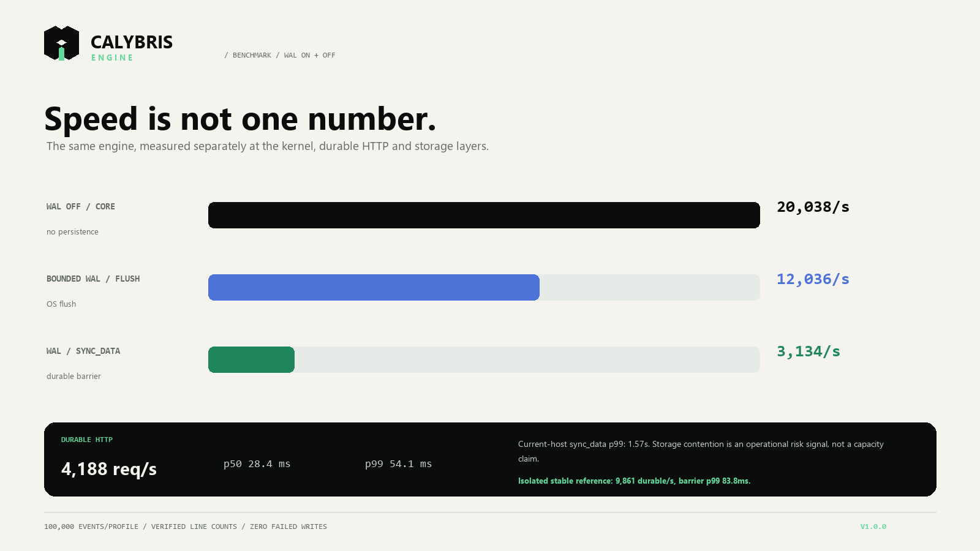Click the CALYBRIS brand name text
This screenshot has height=551, width=980.
pos(132,42)
